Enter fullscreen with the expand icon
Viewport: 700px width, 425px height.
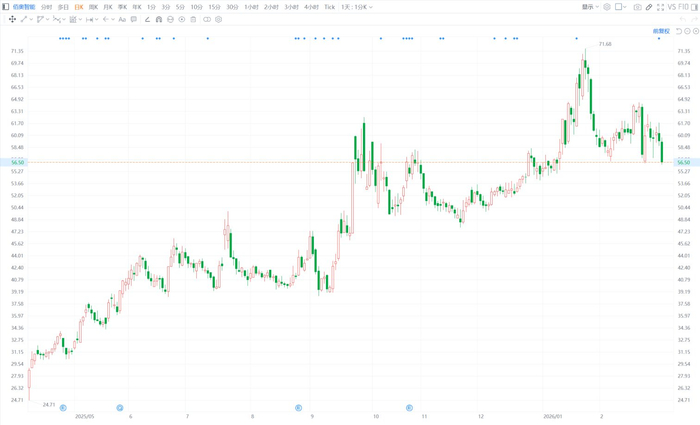point(660,7)
